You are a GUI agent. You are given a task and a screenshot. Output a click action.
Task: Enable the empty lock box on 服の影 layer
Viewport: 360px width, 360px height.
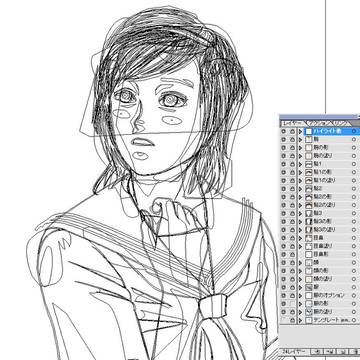pyautogui.click(x=293, y=304)
